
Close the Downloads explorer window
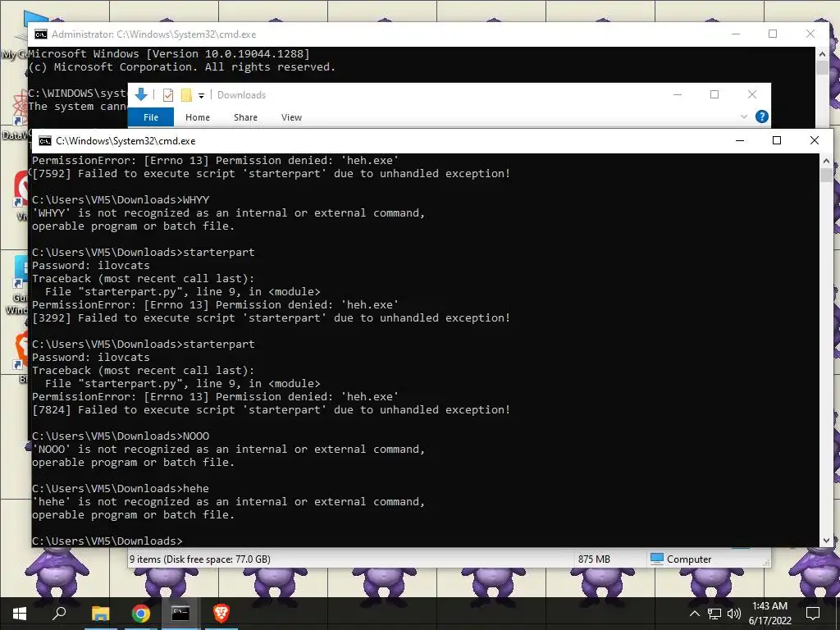(x=752, y=95)
